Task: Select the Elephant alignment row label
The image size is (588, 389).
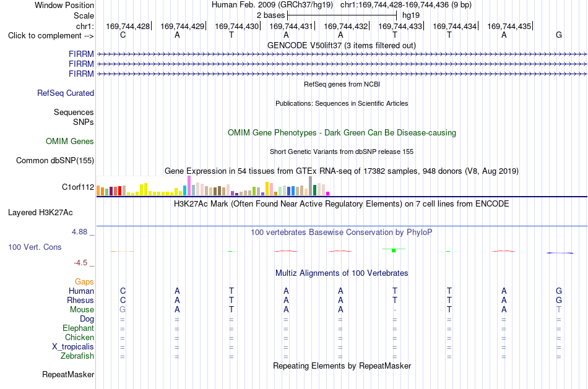Action: (78, 328)
